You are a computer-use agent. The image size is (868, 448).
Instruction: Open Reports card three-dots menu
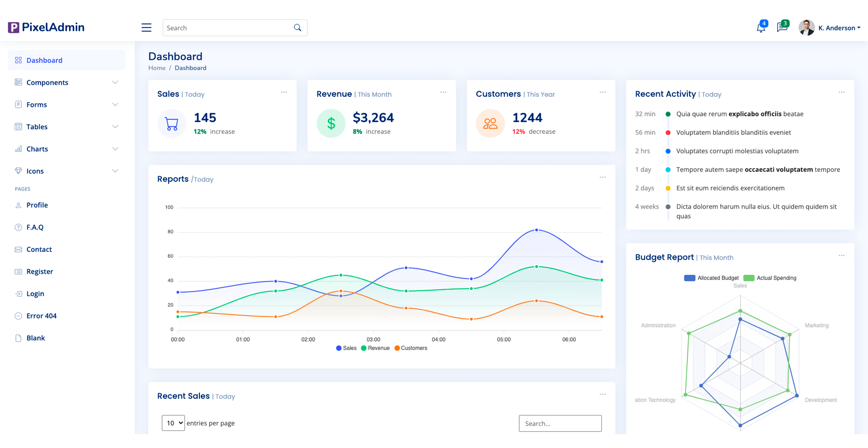pos(602,177)
